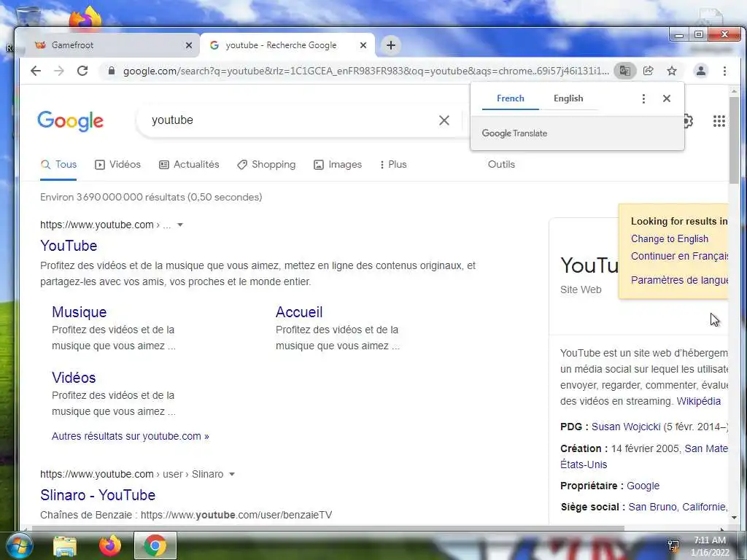Screen dimensions: 747x560
Task: Click the Google logo
Action: click(x=71, y=121)
